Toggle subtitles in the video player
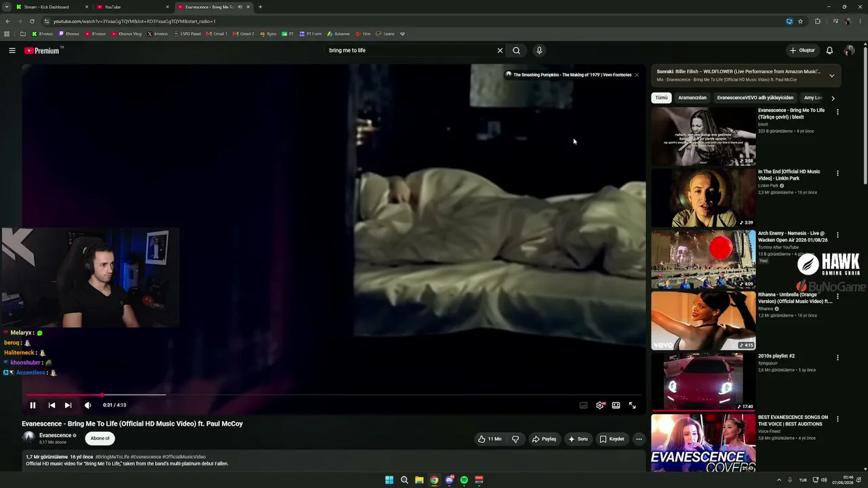Image resolution: width=868 pixels, height=488 pixels. (x=583, y=405)
